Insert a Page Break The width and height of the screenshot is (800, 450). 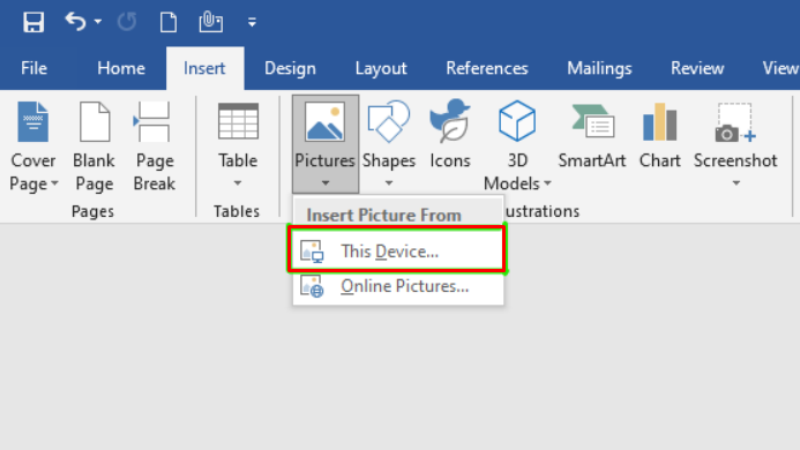pyautogui.click(x=154, y=146)
